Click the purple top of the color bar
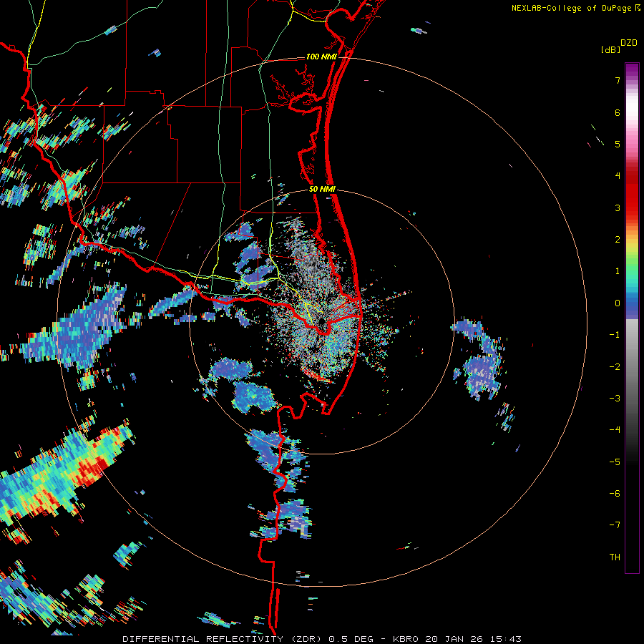This screenshot has height=644, width=644. (632, 70)
